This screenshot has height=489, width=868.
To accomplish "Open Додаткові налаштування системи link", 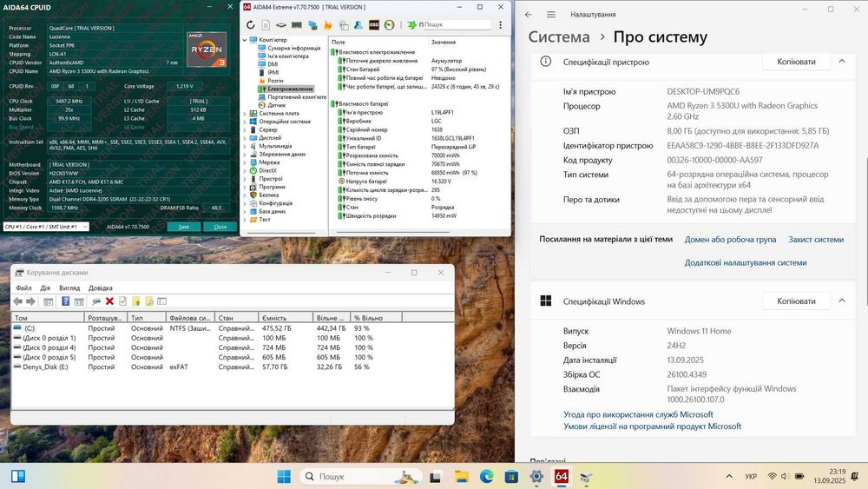I will pyautogui.click(x=745, y=262).
